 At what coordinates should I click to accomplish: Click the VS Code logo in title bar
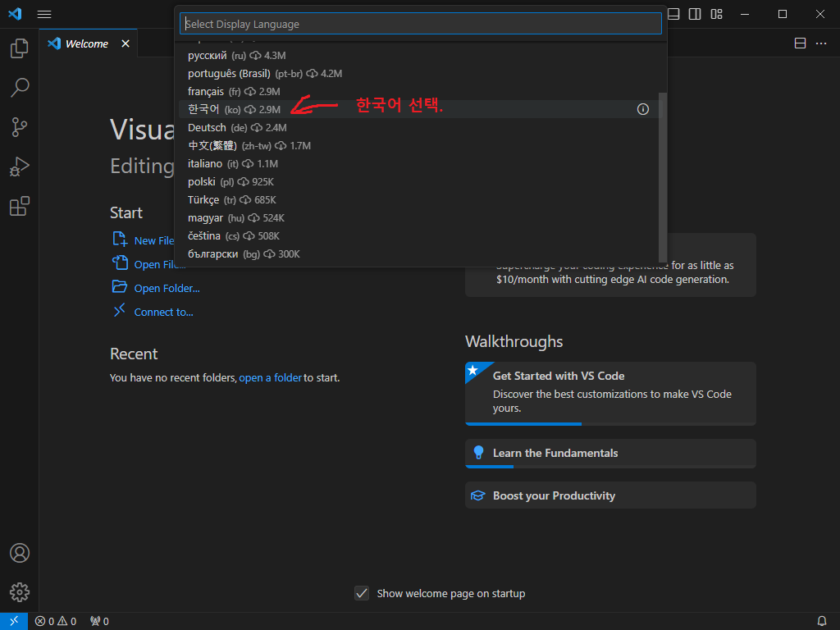[15, 14]
